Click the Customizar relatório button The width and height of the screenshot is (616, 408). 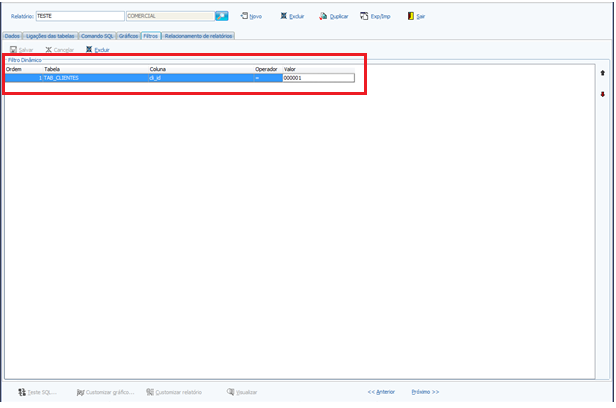174,392
